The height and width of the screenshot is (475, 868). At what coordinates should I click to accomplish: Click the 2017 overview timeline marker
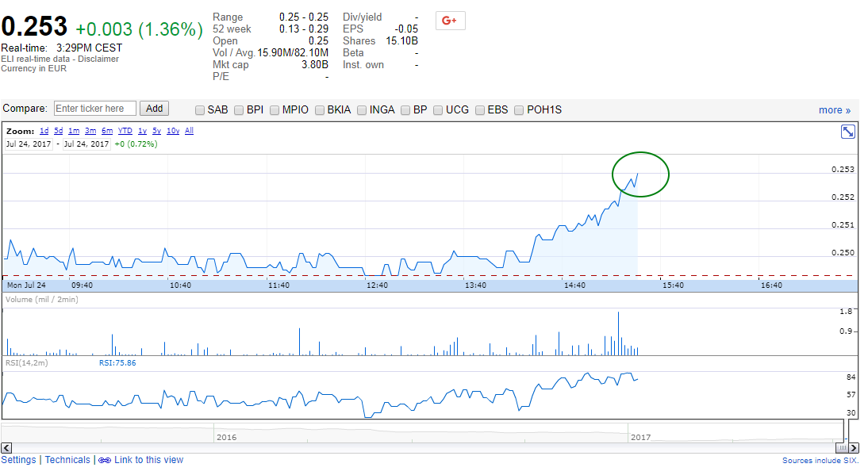640,438
